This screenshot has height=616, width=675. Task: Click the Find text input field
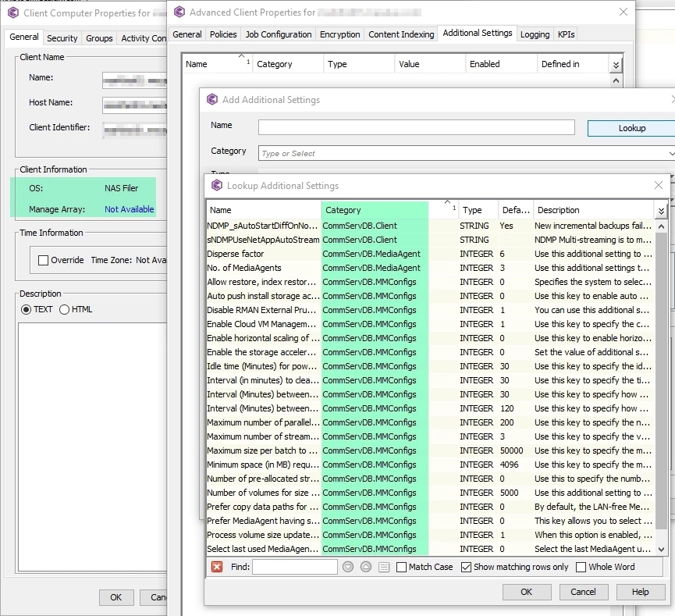[294, 567]
